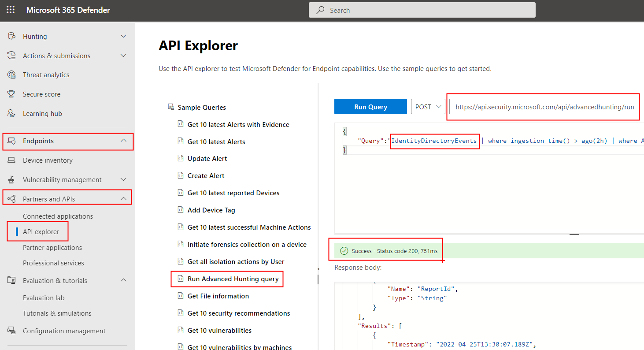
Task: Click the code icon beside Get File information
Action: 180,296
